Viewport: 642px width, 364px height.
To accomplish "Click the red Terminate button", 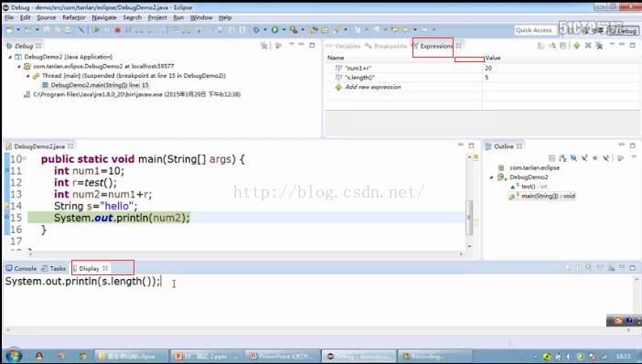I will (x=117, y=30).
